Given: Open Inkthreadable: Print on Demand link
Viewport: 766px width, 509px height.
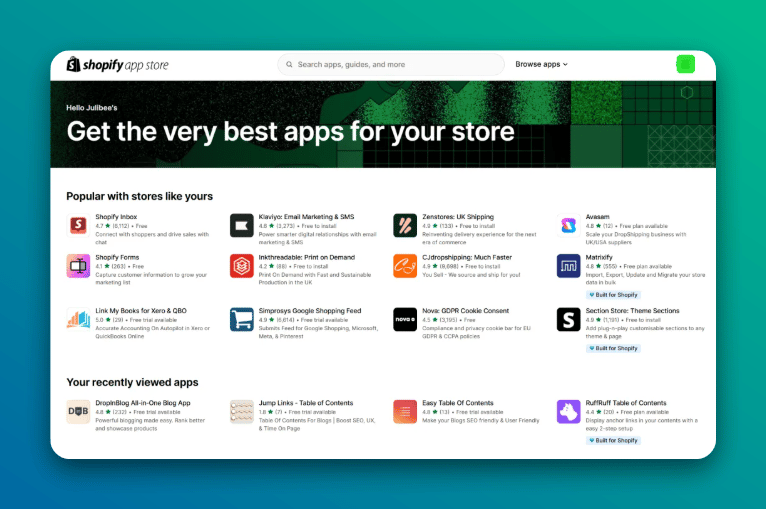Looking at the screenshot, I should [307, 257].
